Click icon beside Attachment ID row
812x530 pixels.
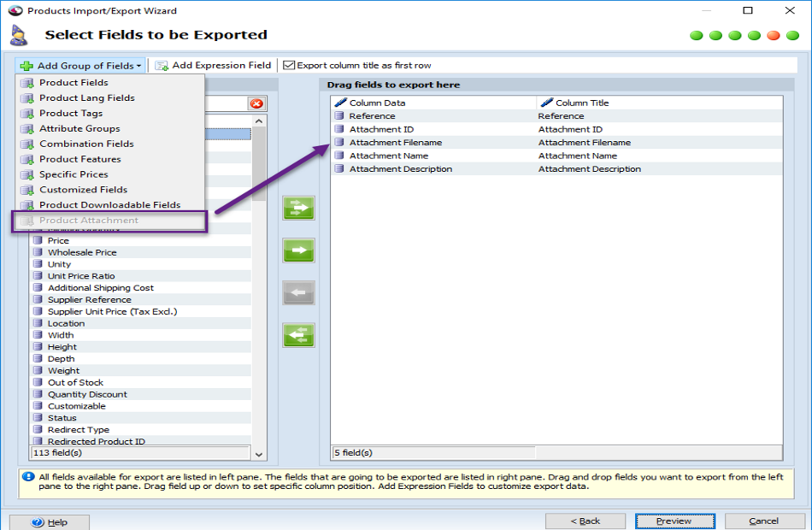(339, 129)
